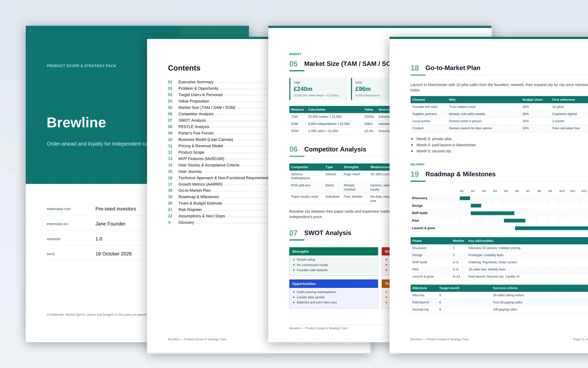The image size is (588, 368).
Task: Click the 'Discovery' Gantt bar
Action: click(x=465, y=198)
